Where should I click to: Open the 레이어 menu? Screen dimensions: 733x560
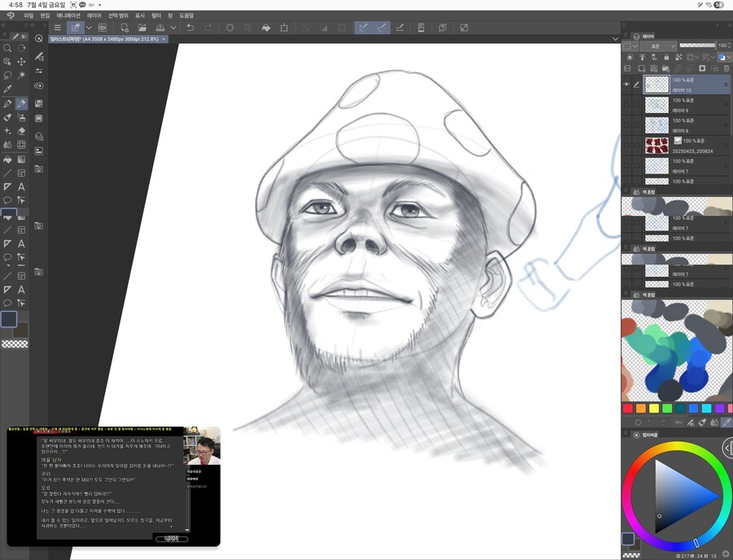94,15
